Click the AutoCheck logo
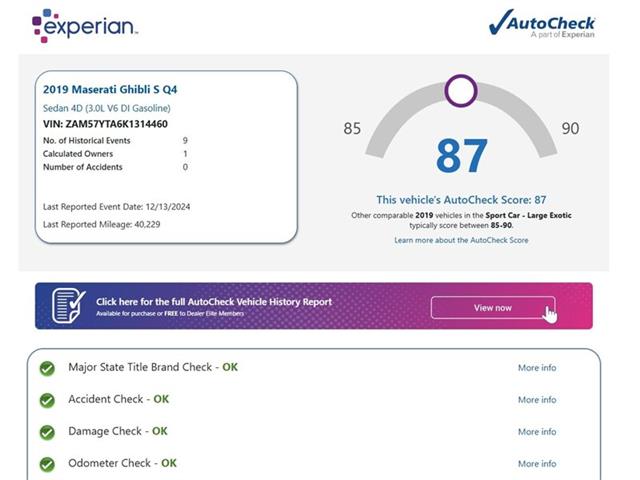Image resolution: width=640 pixels, height=480 pixels. 542,23
